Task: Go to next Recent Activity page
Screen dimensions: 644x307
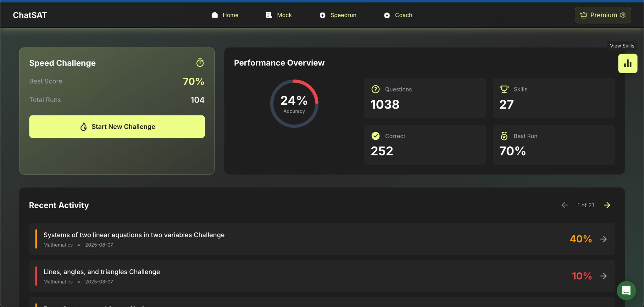Action: tap(607, 205)
